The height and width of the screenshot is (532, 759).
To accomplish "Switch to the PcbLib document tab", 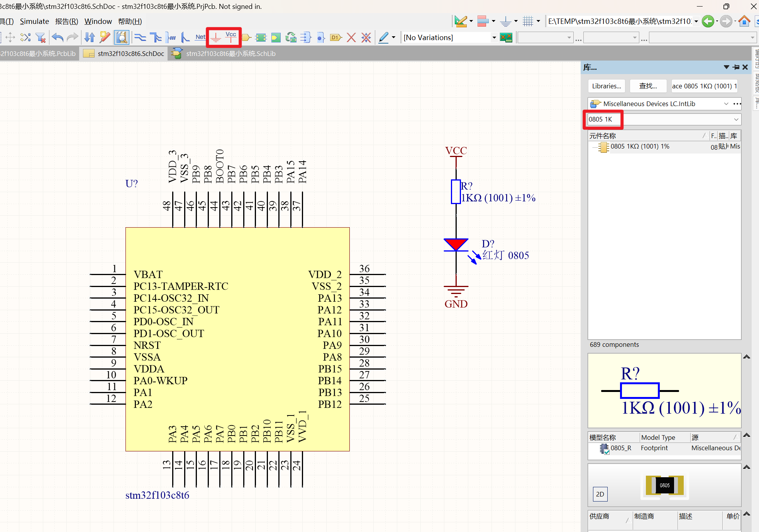I will coord(39,54).
